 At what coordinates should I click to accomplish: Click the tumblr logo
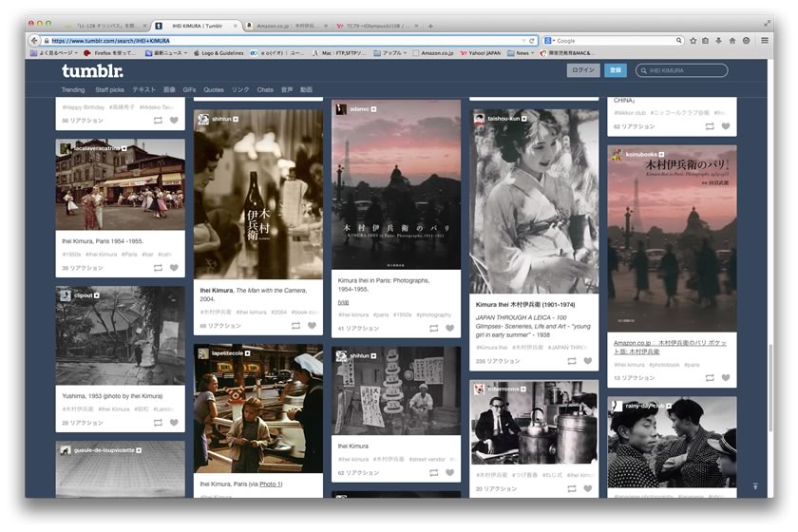pos(93,70)
